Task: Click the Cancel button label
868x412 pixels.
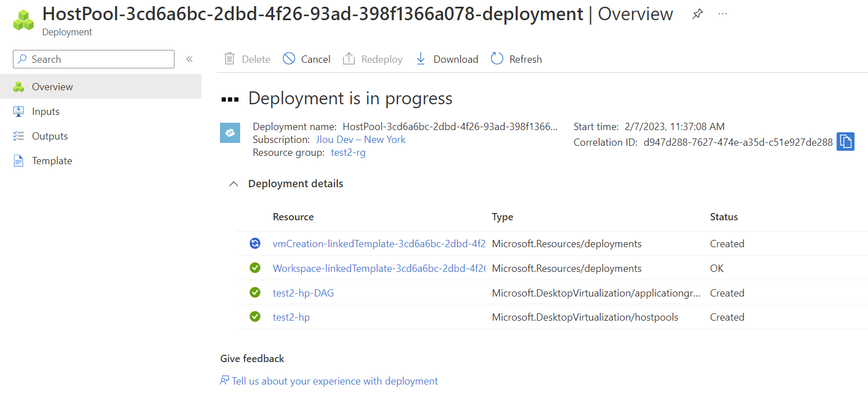Action: (316, 59)
